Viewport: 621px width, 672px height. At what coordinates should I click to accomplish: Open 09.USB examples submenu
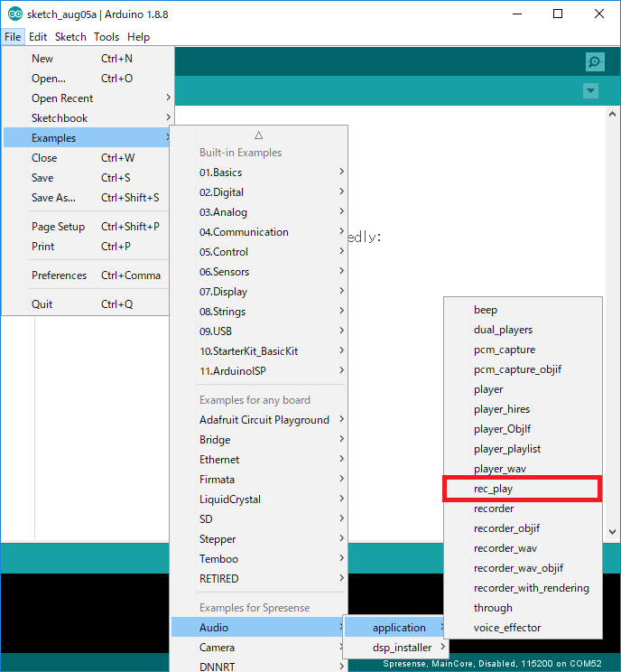coord(259,331)
